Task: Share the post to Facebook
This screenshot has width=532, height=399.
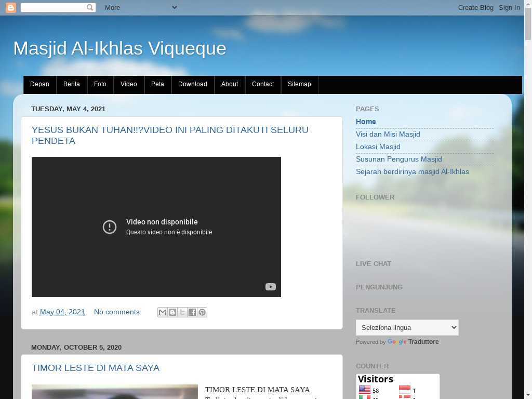Action: 192,312
